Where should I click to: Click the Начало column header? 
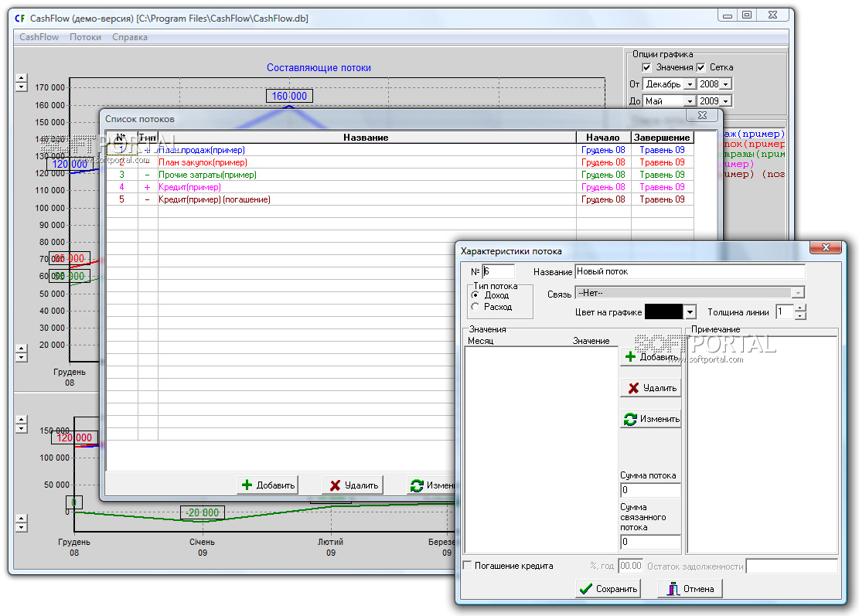[x=603, y=138]
